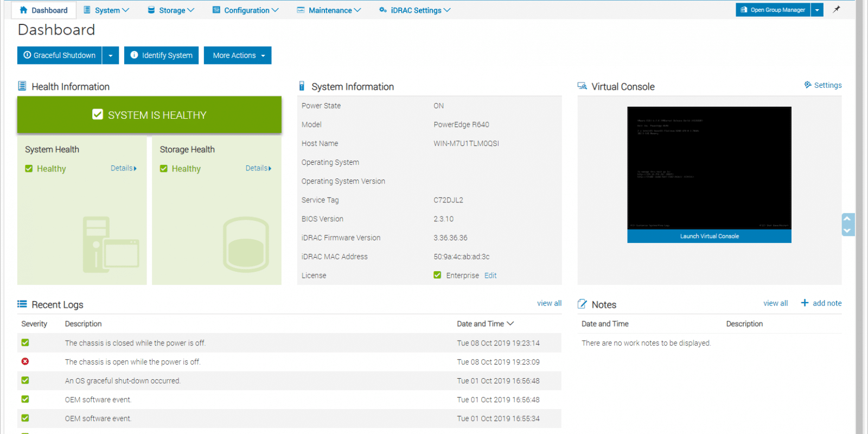Click log entry 'An OS graceful shut-down occurred.'
This screenshot has width=868, height=434.
[x=123, y=381]
